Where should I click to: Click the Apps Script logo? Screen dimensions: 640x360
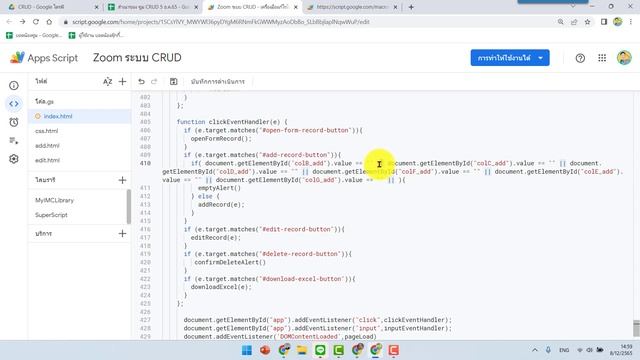[x=44, y=58]
